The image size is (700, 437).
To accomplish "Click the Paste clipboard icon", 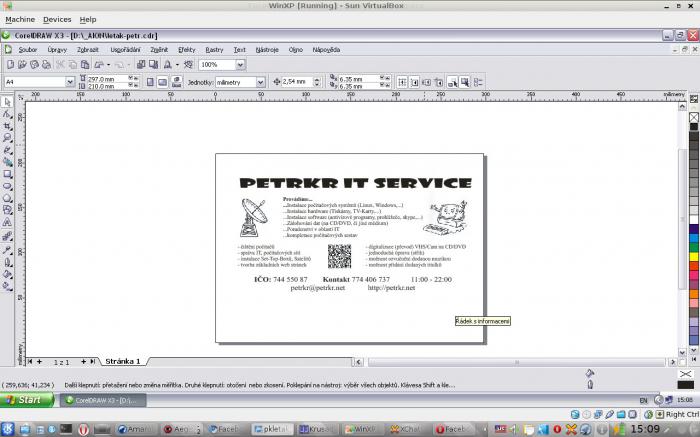I will click(x=85, y=65).
